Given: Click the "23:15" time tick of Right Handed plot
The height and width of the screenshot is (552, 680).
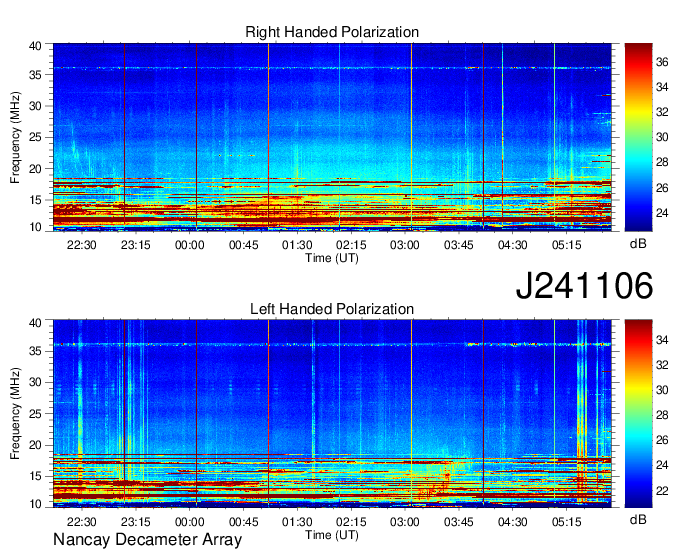Looking at the screenshot, I should tap(135, 245).
